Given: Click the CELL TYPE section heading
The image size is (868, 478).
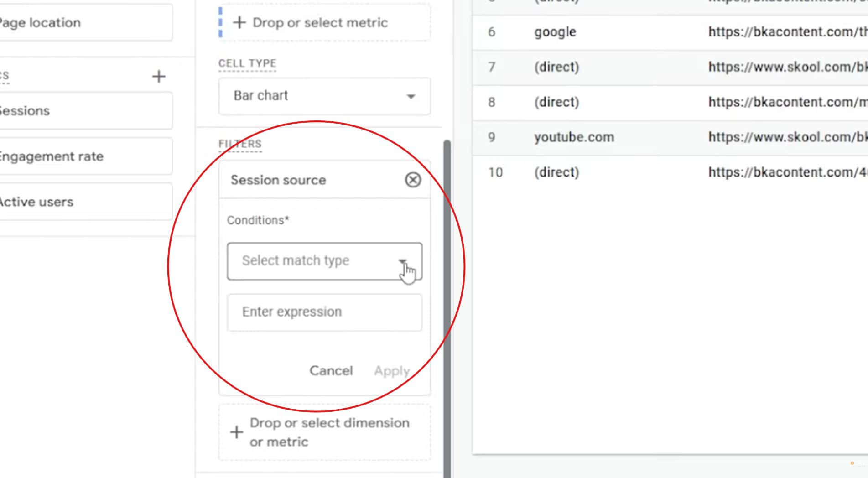Looking at the screenshot, I should coord(247,63).
